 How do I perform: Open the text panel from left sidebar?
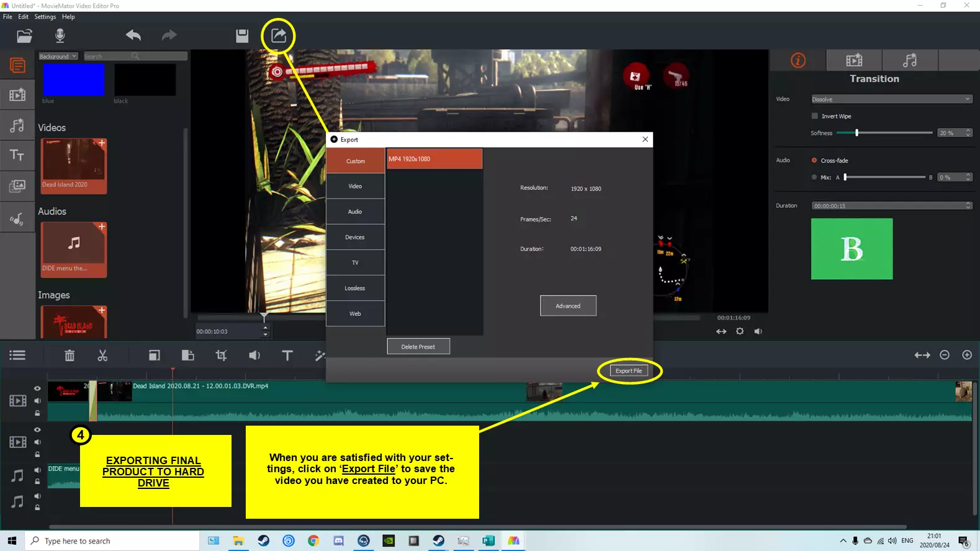[x=17, y=155]
